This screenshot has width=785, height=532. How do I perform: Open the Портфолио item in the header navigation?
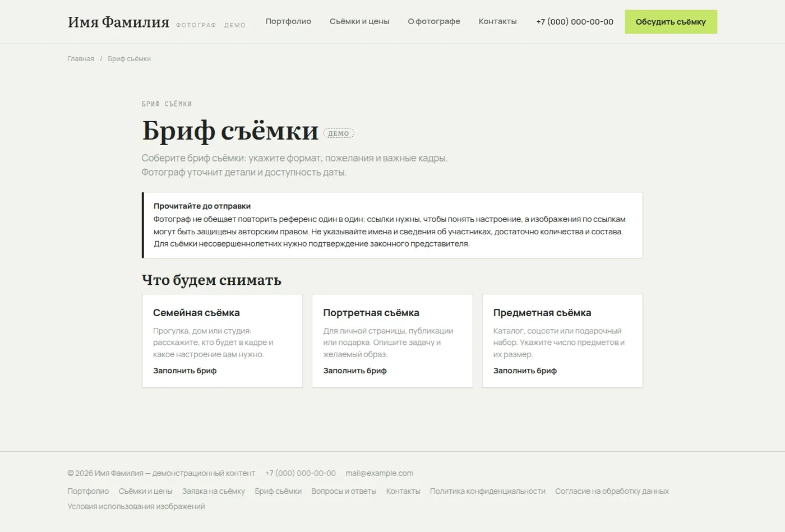pyautogui.click(x=288, y=21)
